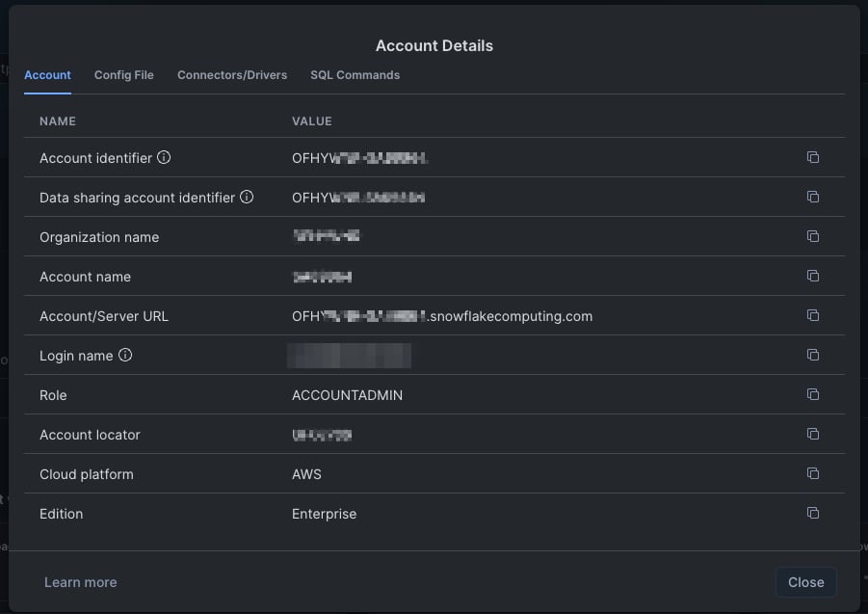Show info tooltip for Login name
The image size is (868, 614).
[x=125, y=355]
